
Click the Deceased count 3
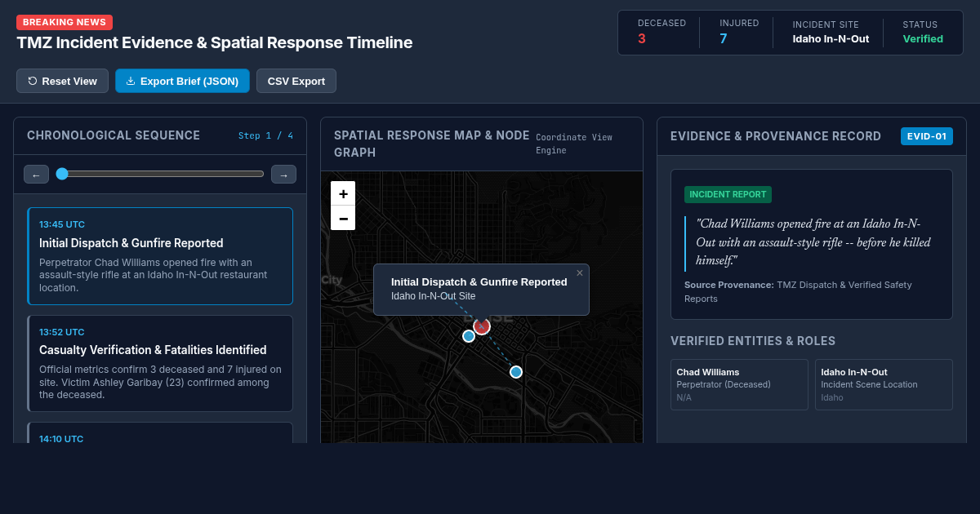tap(642, 38)
